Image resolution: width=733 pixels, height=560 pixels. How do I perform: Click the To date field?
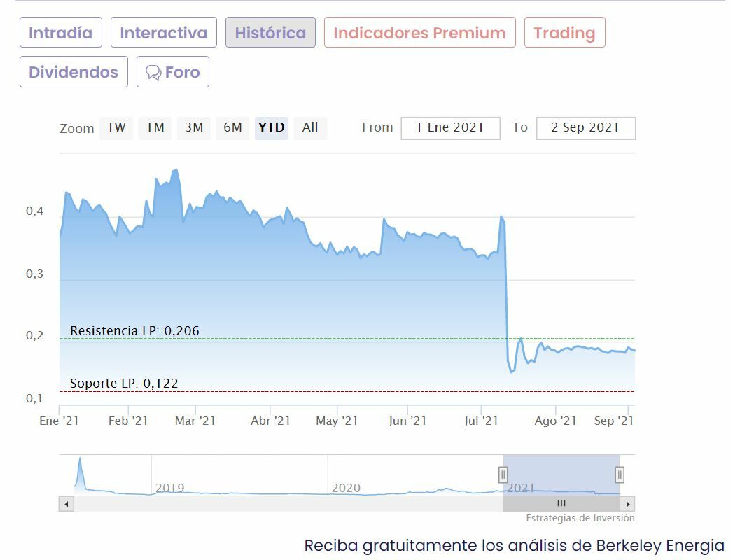[x=585, y=128]
